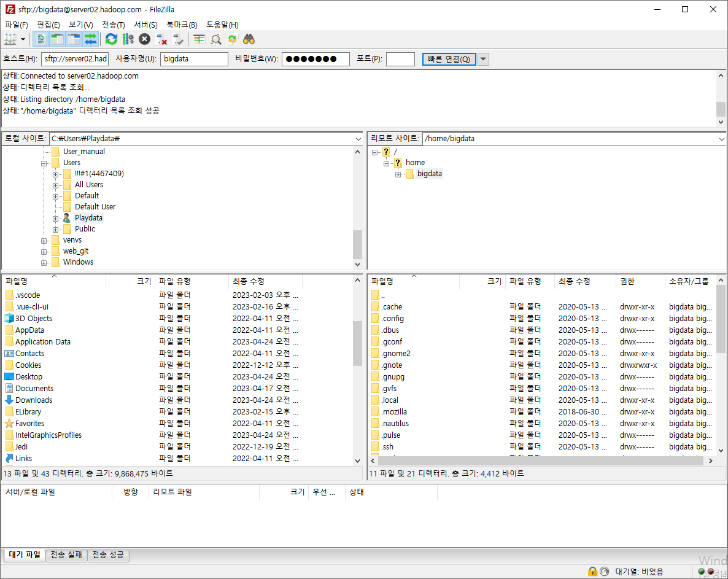This screenshot has height=579, width=728.
Task: Open the 파일(F) menu
Action: [16, 25]
